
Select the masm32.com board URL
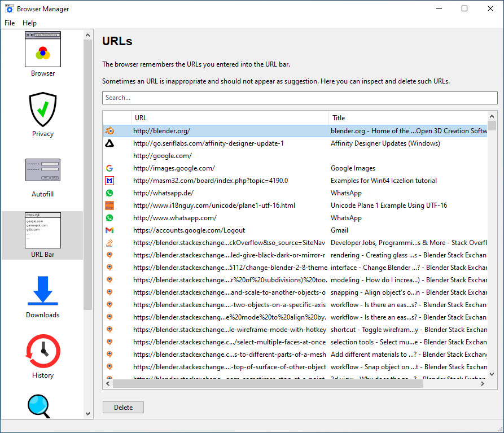pos(211,181)
